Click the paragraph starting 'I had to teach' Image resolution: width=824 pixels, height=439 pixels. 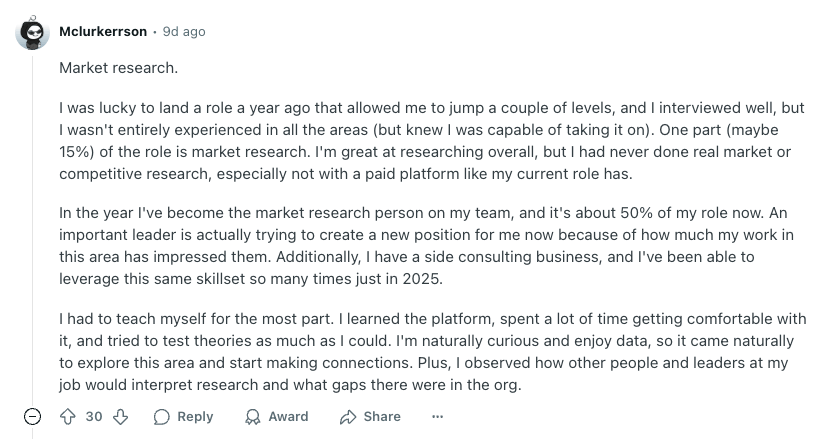[432, 352]
